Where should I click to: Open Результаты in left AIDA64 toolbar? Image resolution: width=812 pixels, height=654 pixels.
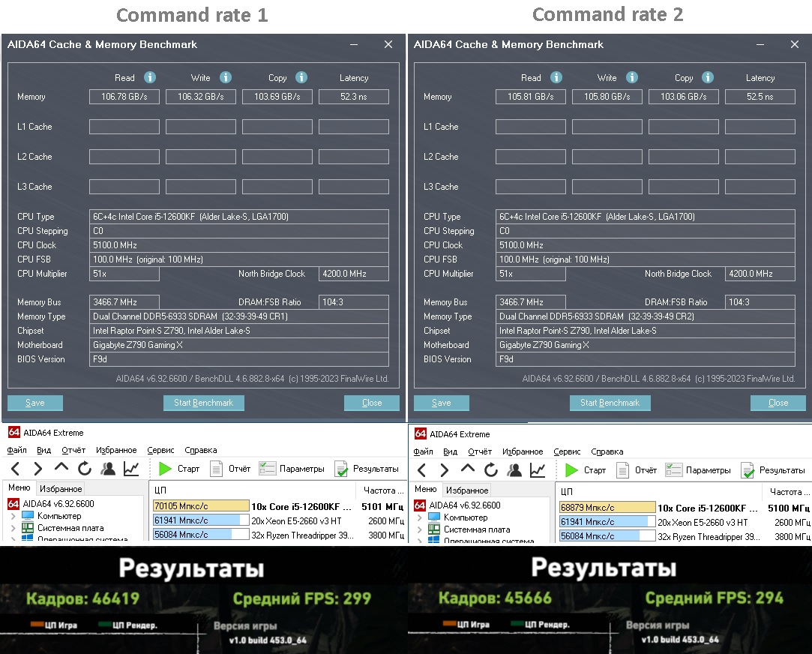coord(367,469)
